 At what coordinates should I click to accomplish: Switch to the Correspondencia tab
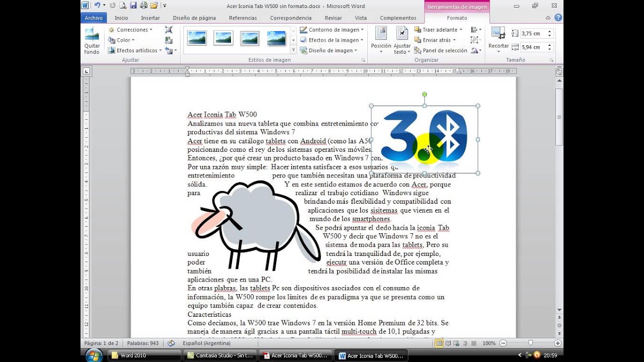click(x=291, y=18)
